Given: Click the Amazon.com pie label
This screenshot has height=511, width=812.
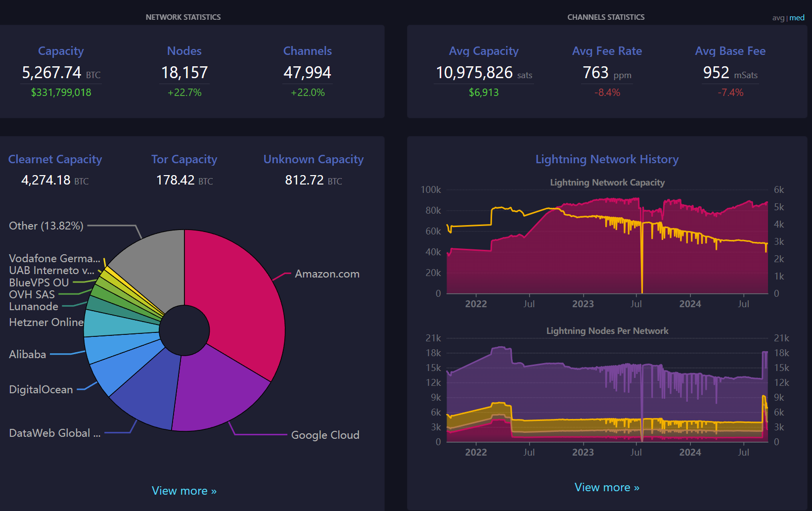Looking at the screenshot, I should pos(327,274).
